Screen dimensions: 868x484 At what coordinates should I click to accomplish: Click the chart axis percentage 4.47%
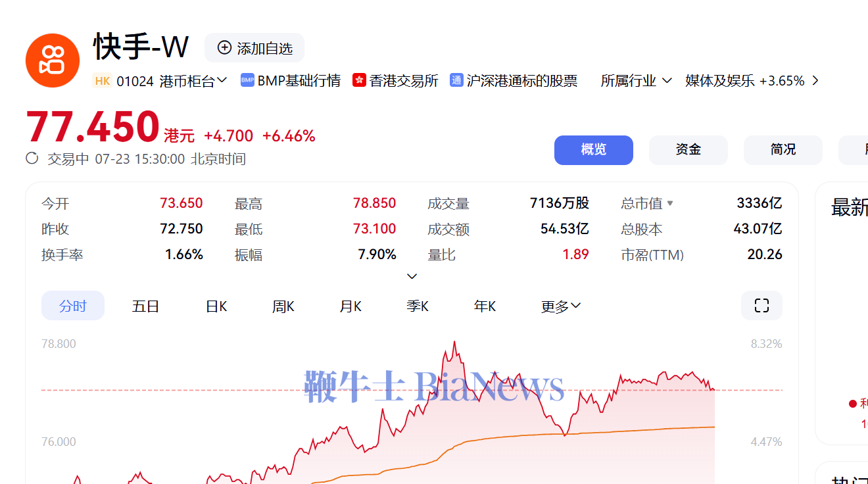[x=767, y=442]
